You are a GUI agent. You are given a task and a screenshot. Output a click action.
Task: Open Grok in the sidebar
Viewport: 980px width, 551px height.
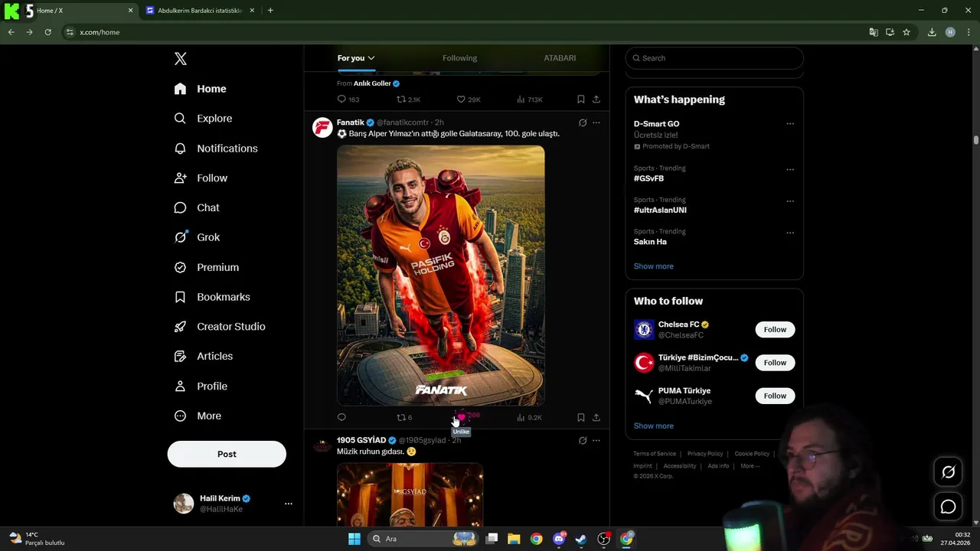coord(197,237)
